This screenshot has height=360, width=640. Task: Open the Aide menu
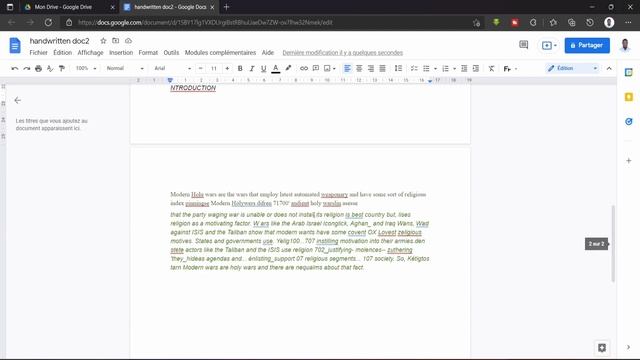268,53
